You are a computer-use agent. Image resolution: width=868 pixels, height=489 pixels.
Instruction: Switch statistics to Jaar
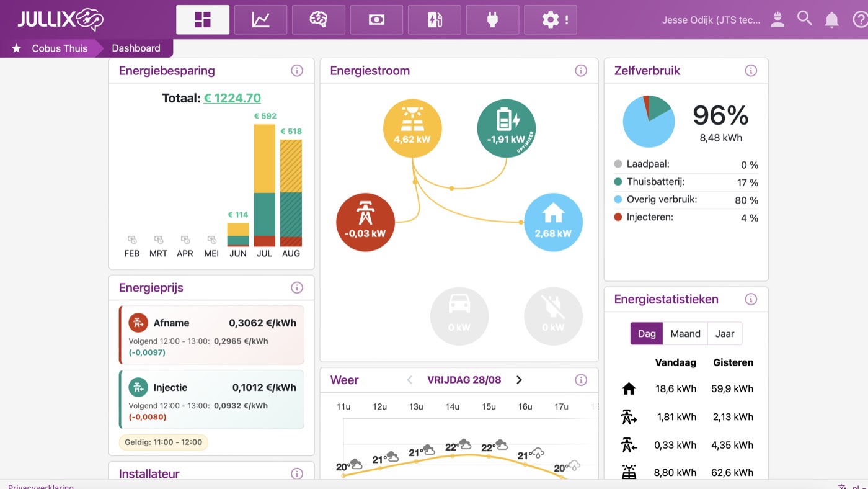pos(725,333)
